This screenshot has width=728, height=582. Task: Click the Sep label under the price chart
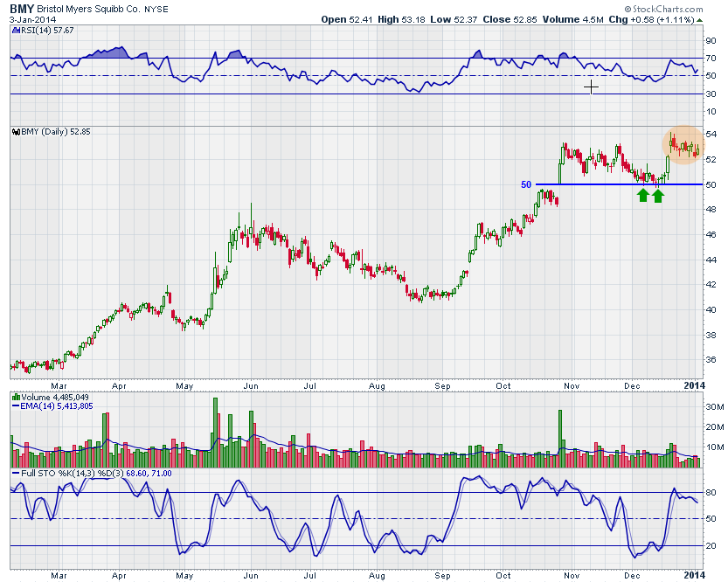[x=442, y=386]
